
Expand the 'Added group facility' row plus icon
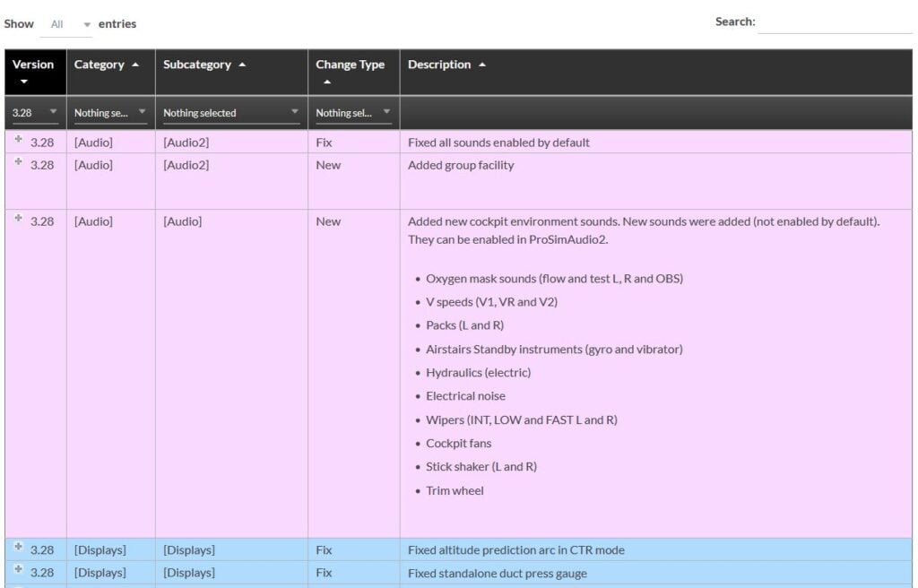(18, 162)
